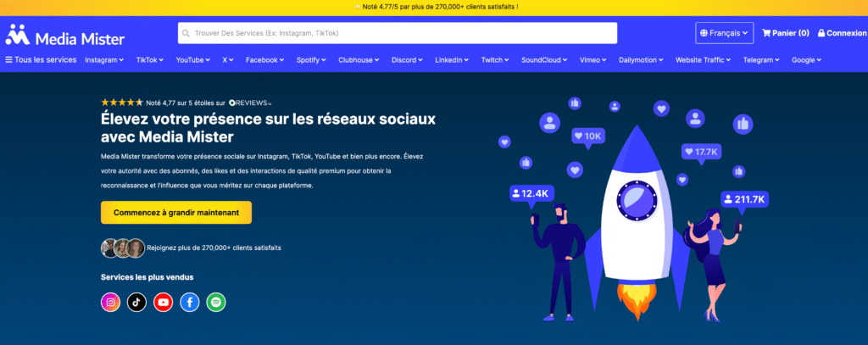Click the REVIEWS.io logo
This screenshot has width=868, height=345.
250,103
